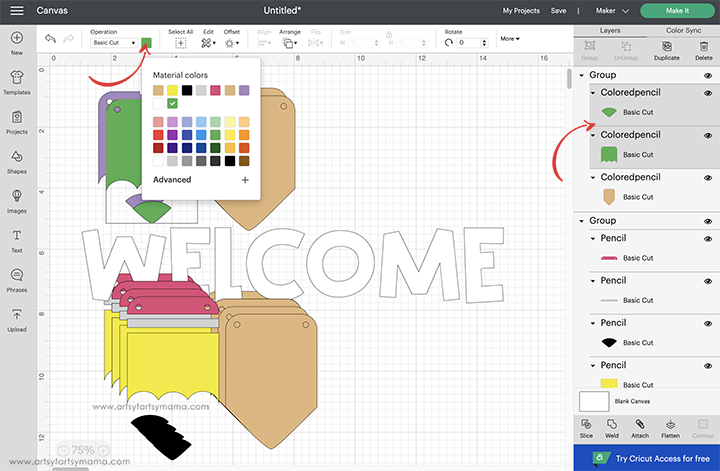The width and height of the screenshot is (720, 471).
Task: Click the Rotate icon
Action: point(449,43)
